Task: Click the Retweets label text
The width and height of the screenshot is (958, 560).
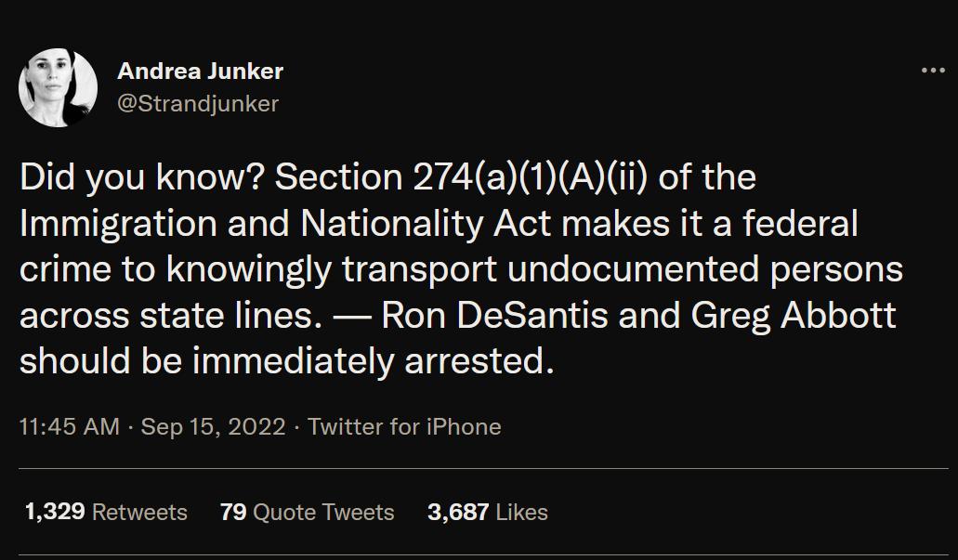Action: [140, 512]
